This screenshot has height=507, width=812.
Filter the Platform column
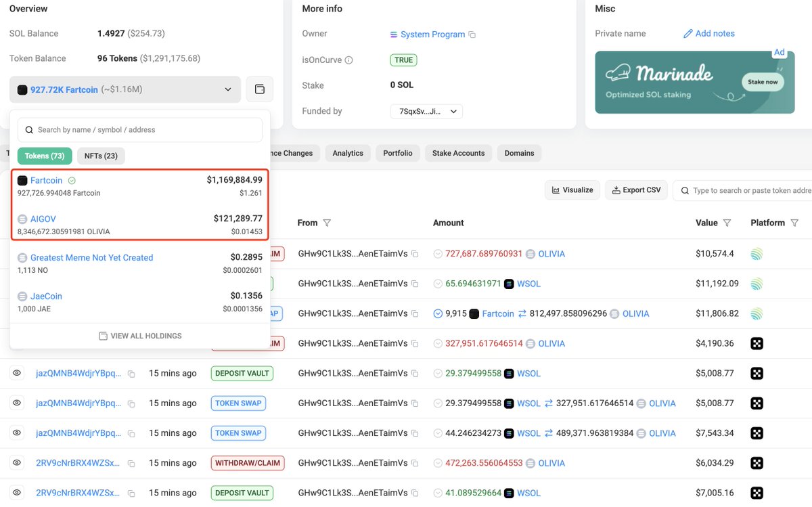[x=795, y=223]
